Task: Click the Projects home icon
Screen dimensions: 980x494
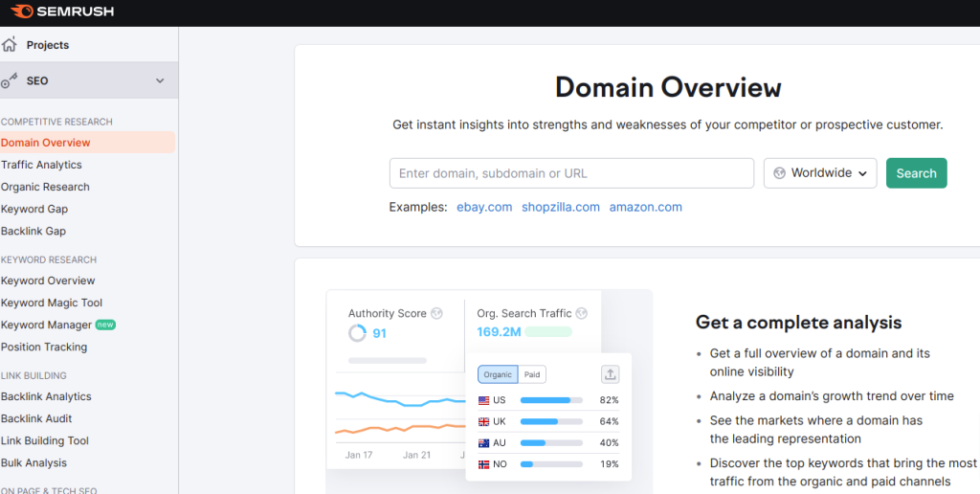Action: click(9, 45)
